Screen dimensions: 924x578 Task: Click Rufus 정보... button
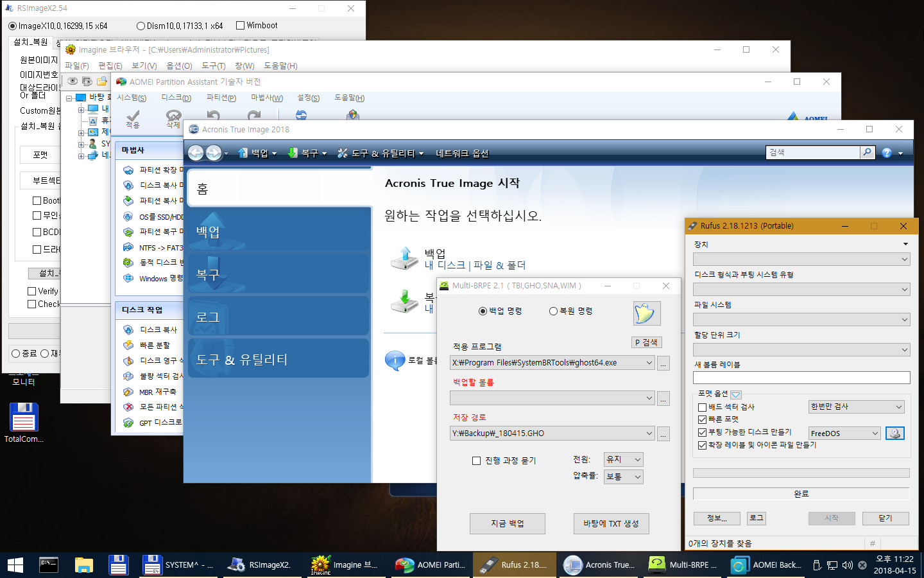click(x=717, y=518)
